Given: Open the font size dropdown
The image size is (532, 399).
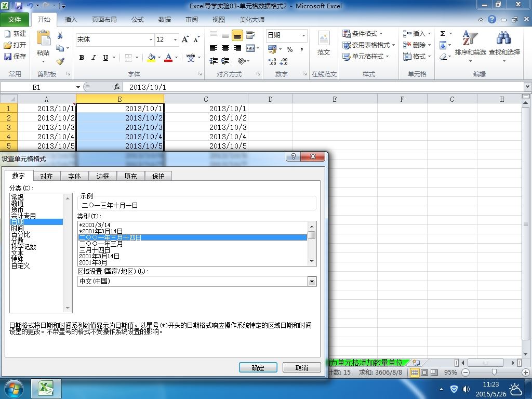Looking at the screenshot, I should [x=175, y=39].
